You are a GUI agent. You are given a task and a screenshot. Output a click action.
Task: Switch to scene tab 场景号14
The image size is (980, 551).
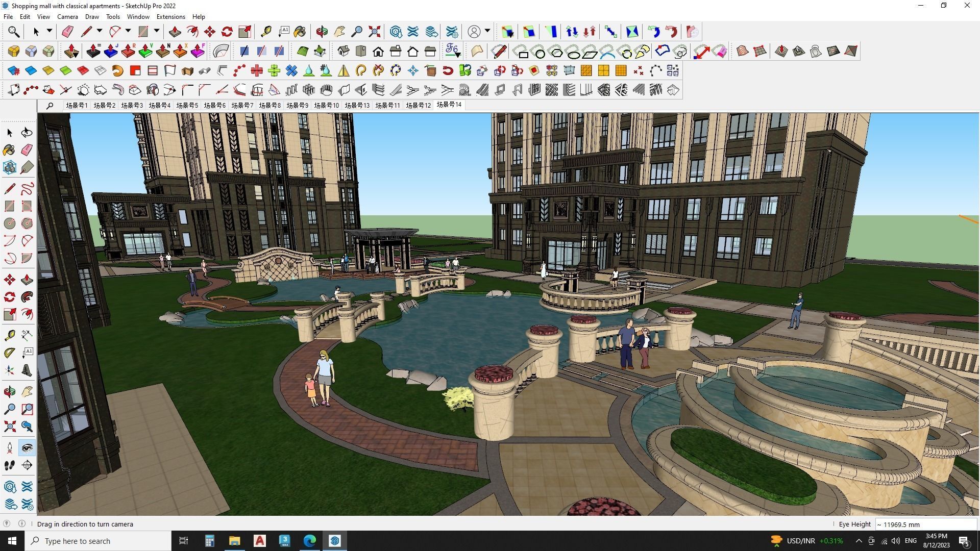pyautogui.click(x=449, y=105)
